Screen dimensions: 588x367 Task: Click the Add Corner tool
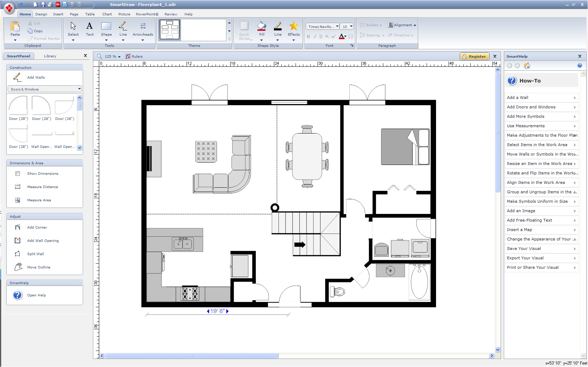(x=37, y=227)
